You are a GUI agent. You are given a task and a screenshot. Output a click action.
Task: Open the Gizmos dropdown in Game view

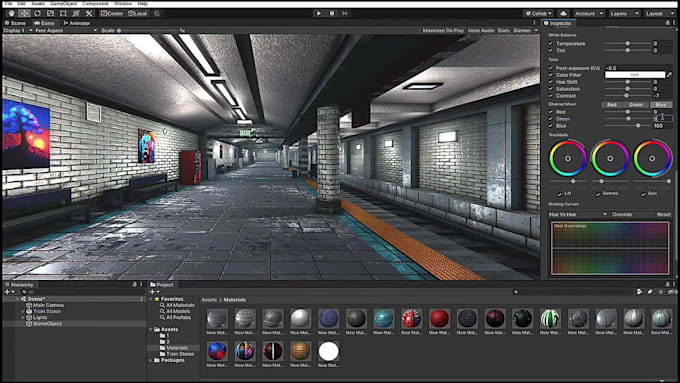525,30
